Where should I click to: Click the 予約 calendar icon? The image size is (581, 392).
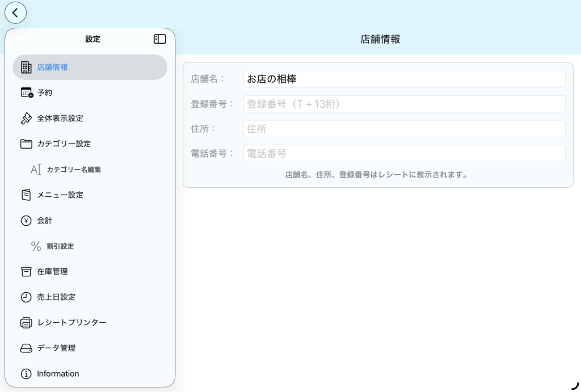(x=27, y=93)
